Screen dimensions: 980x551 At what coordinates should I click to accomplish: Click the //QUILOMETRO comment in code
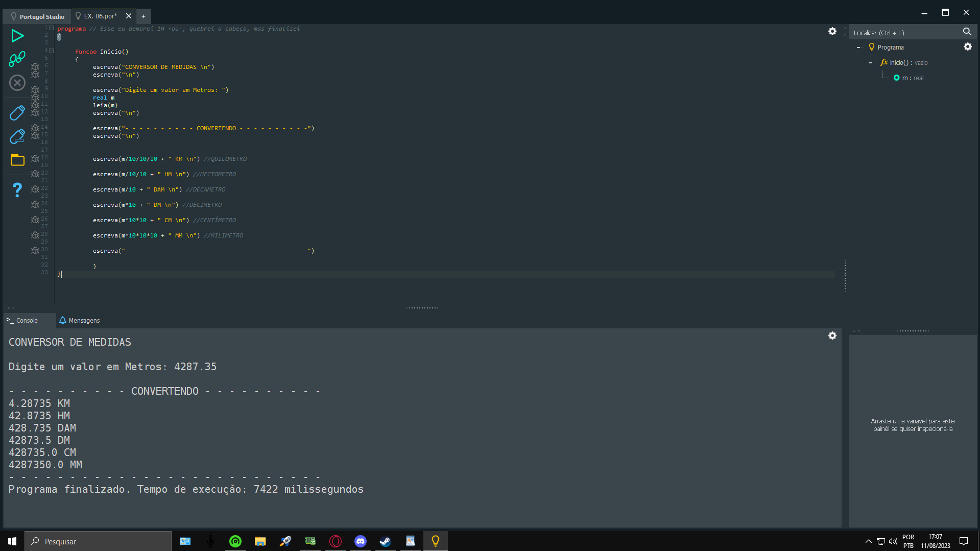coord(225,159)
